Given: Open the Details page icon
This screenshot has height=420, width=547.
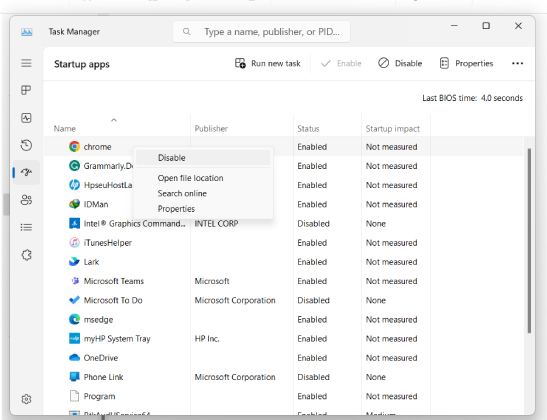Looking at the screenshot, I should coord(26,227).
